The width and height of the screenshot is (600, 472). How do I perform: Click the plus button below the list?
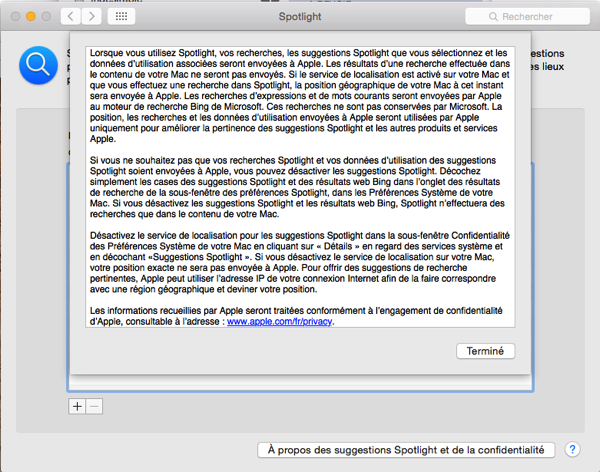click(77, 406)
